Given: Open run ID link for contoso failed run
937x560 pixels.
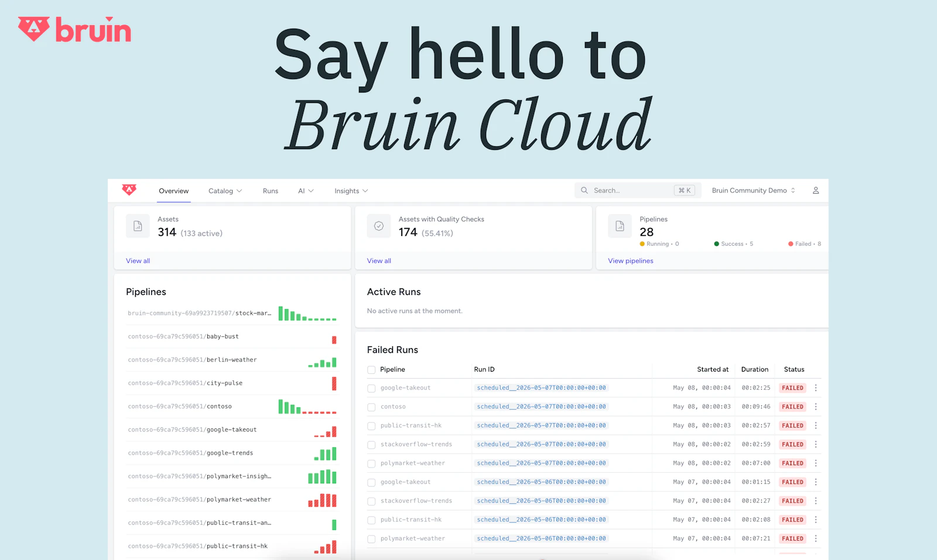Looking at the screenshot, I should (x=541, y=407).
